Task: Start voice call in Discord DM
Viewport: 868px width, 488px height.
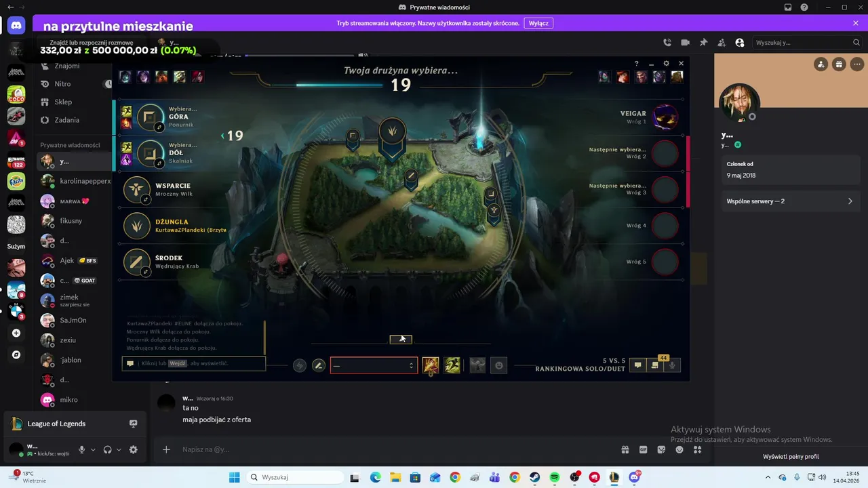Action: coord(667,43)
